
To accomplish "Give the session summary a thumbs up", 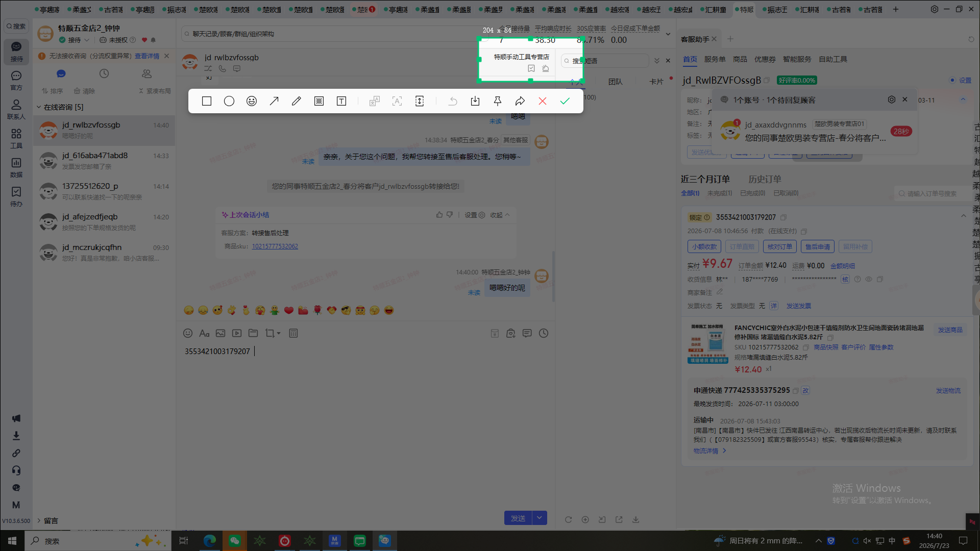I will pyautogui.click(x=439, y=215).
